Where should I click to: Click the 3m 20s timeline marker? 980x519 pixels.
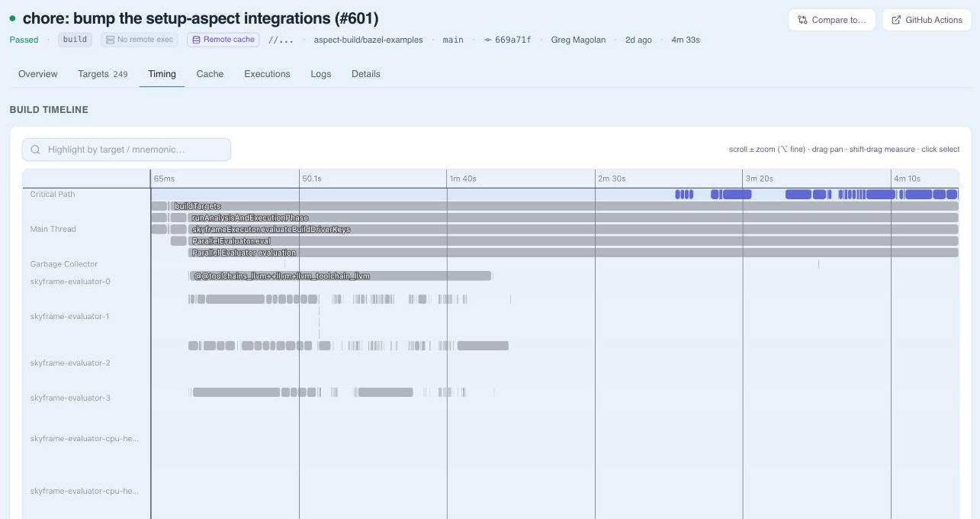760,179
